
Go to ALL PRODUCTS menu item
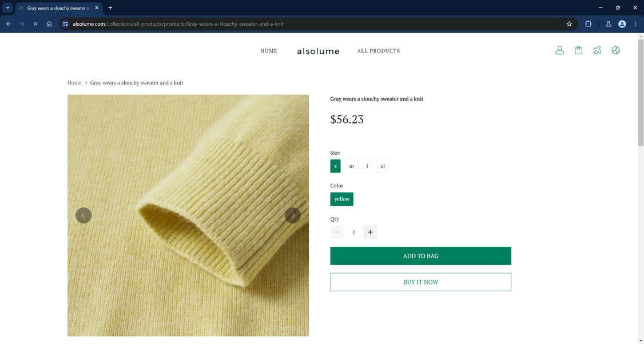click(x=379, y=51)
